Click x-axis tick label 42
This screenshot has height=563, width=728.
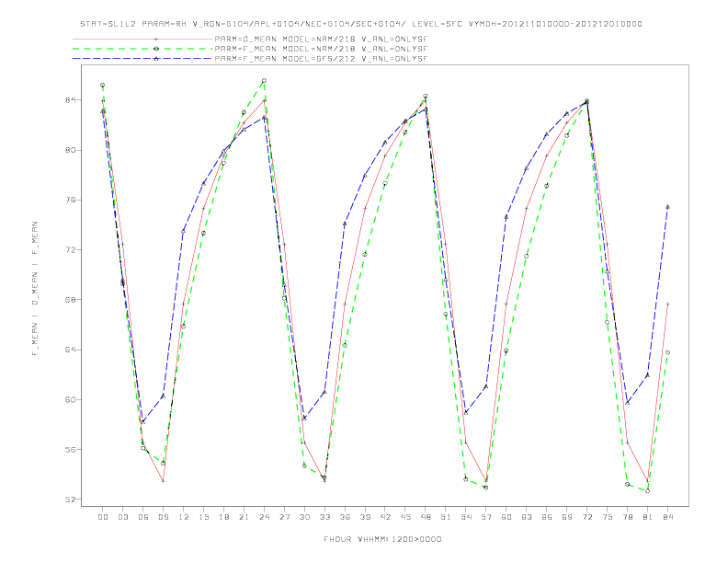pyautogui.click(x=385, y=517)
